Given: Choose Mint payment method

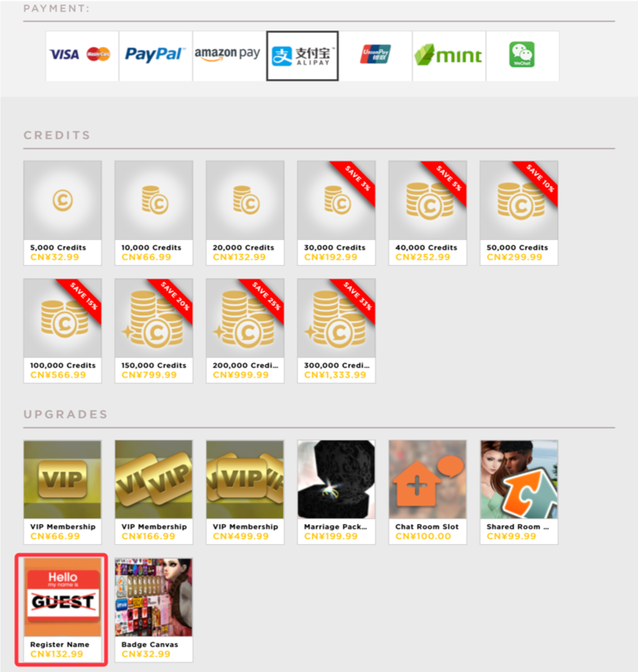Looking at the screenshot, I should pos(449,56).
